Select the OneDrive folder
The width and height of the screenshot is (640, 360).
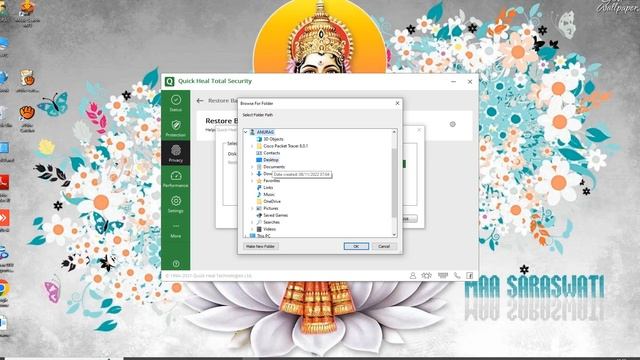click(x=269, y=201)
